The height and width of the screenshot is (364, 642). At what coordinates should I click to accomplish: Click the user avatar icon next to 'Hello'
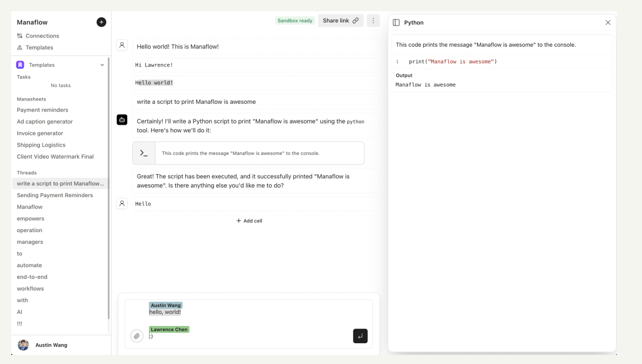click(x=122, y=204)
